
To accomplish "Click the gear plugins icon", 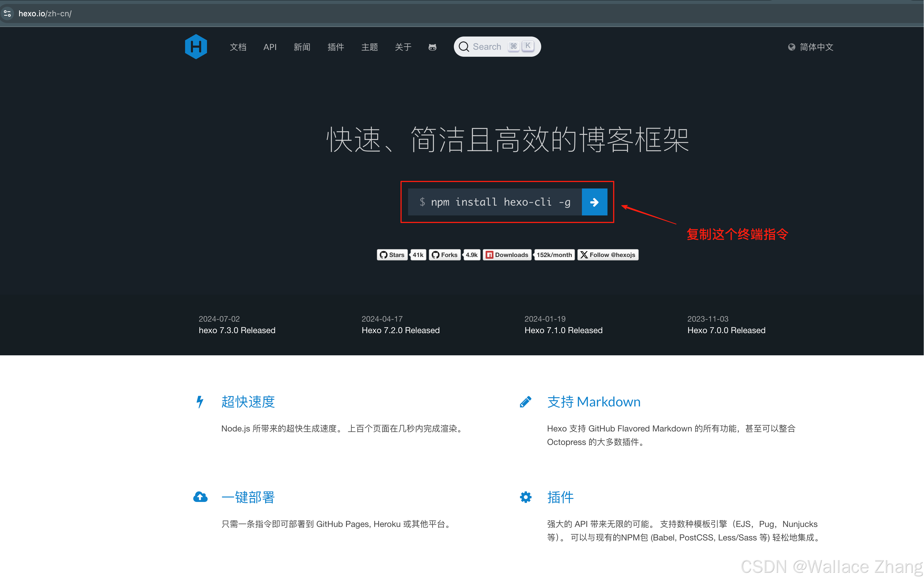I will (x=525, y=497).
